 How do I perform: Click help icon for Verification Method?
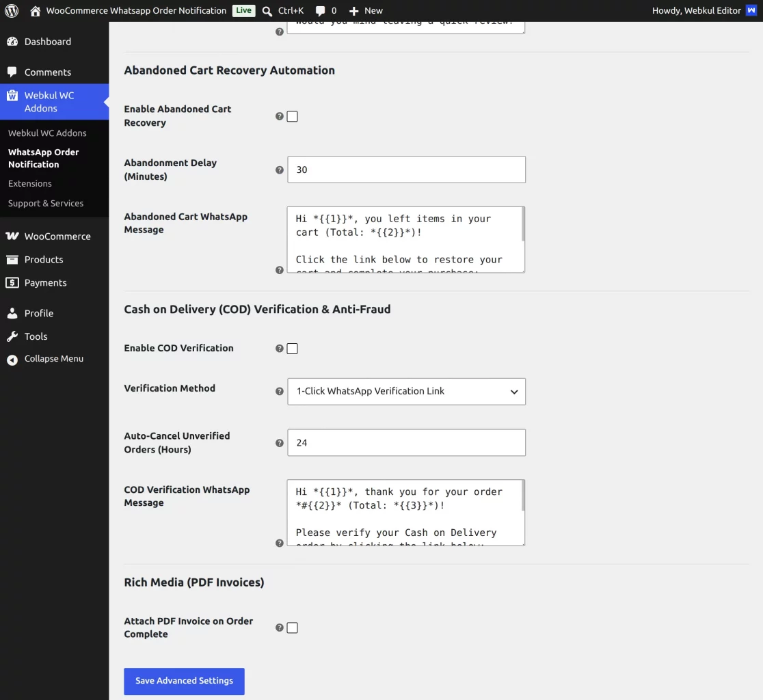tap(280, 391)
